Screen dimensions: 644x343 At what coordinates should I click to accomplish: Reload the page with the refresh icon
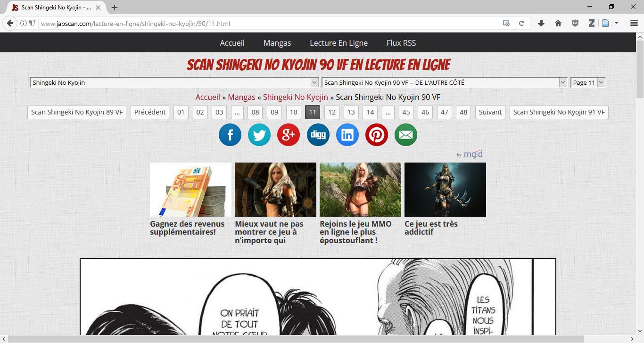(x=521, y=23)
